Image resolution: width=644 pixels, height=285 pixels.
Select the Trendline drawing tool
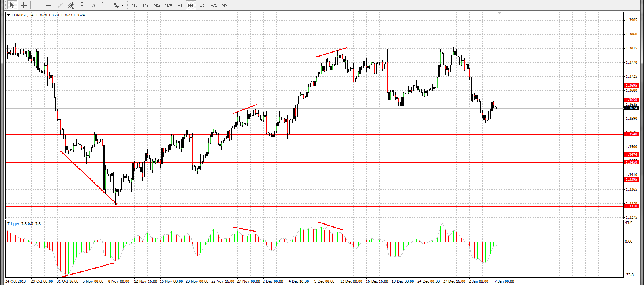pyautogui.click(x=60, y=5)
